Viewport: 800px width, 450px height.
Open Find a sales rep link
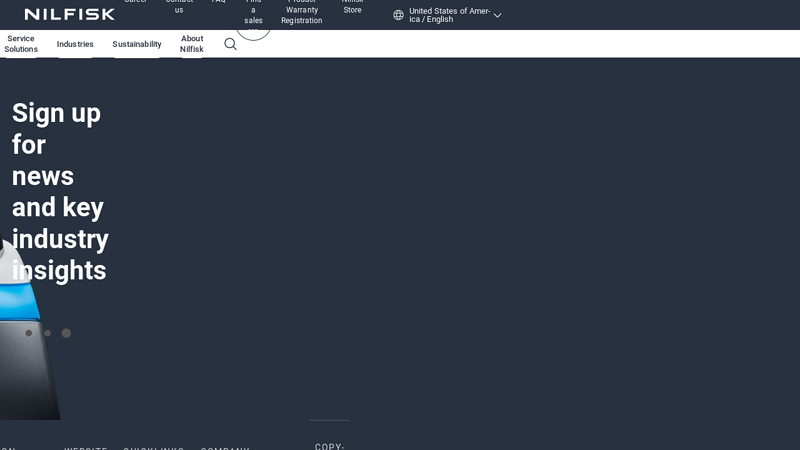253,12
